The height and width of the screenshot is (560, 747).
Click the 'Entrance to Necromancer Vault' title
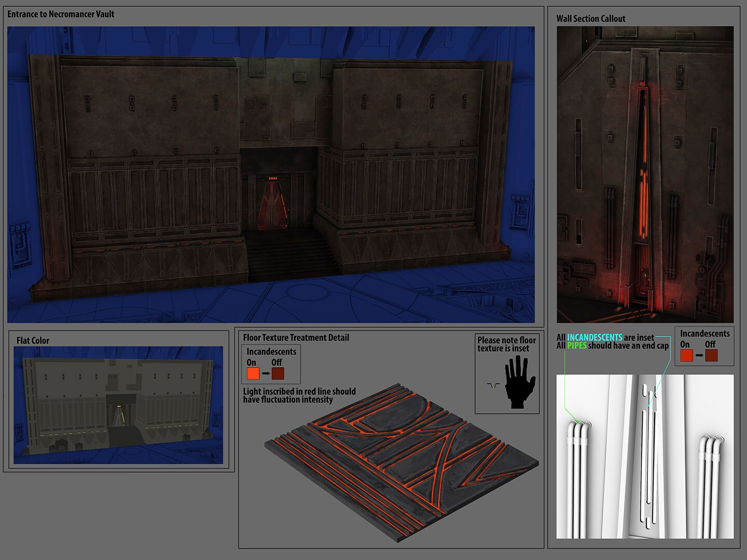[61, 14]
